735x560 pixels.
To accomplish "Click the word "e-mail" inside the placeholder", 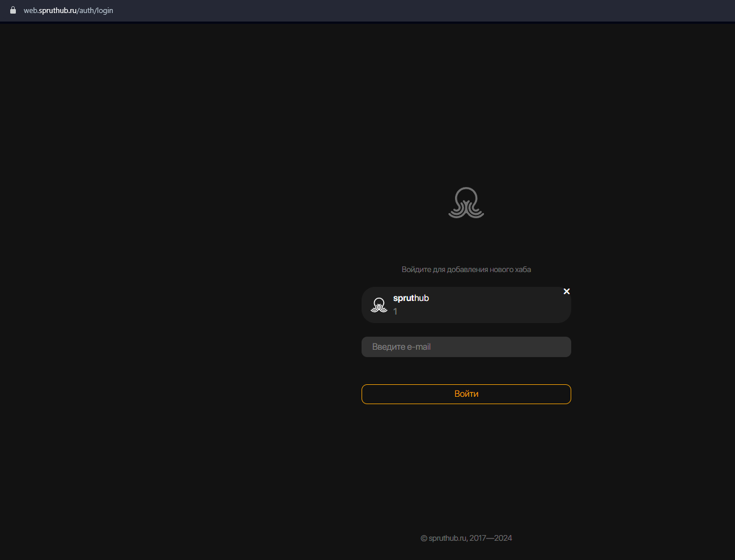I will pyautogui.click(x=419, y=347).
